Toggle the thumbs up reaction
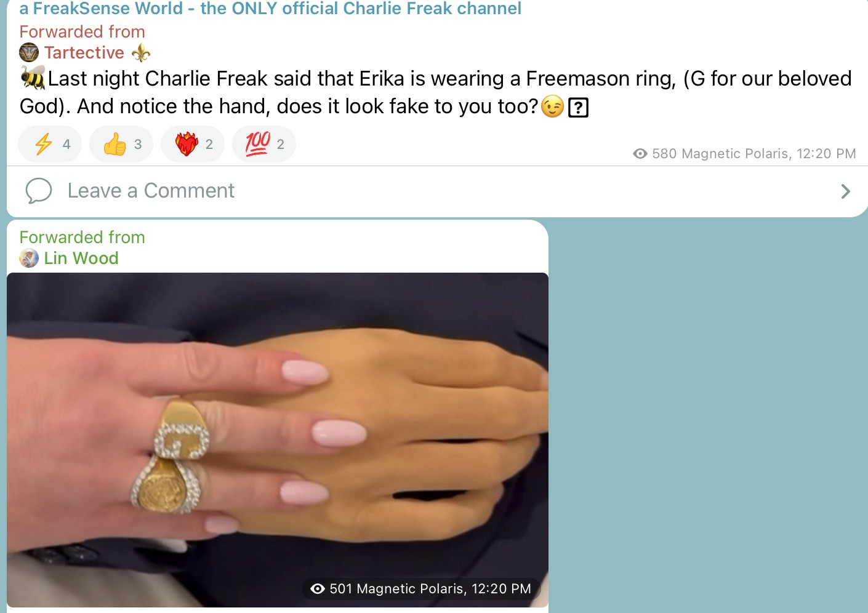Image resolution: width=868 pixels, height=613 pixels. 121,144
